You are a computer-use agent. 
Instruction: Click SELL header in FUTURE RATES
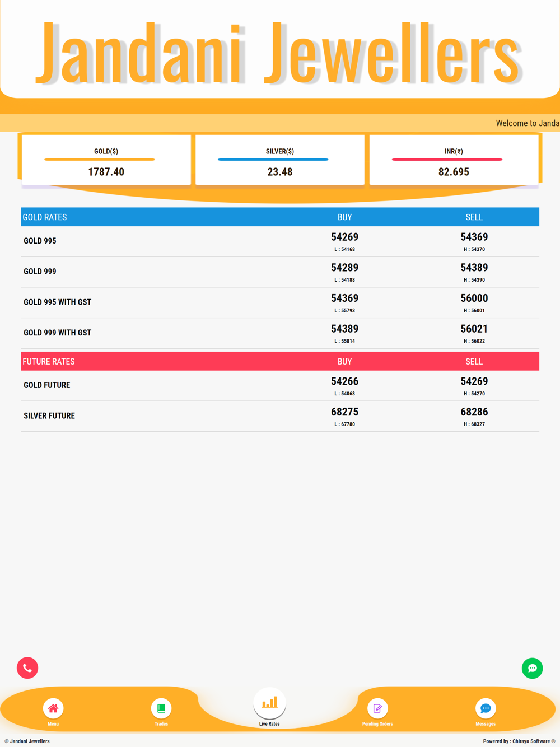[x=474, y=362]
